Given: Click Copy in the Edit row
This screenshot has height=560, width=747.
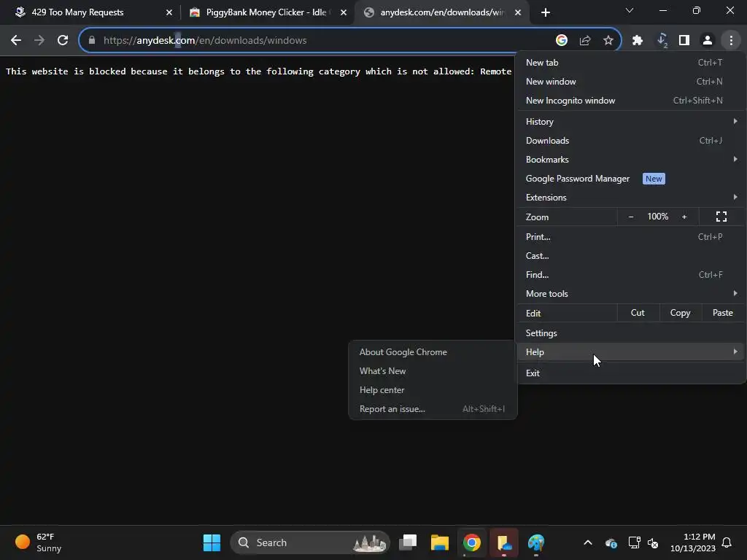Looking at the screenshot, I should point(681,313).
